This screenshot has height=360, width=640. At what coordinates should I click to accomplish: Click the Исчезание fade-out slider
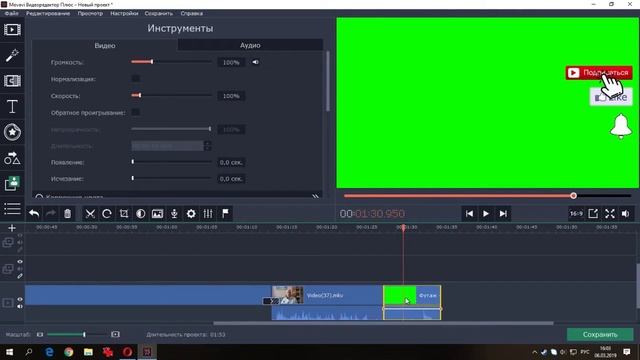[171, 178]
